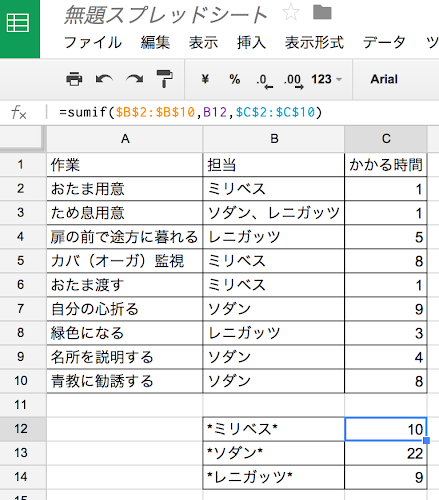This screenshot has width=439, height=500.
Task: Select the fx function icon
Action: click(x=19, y=112)
